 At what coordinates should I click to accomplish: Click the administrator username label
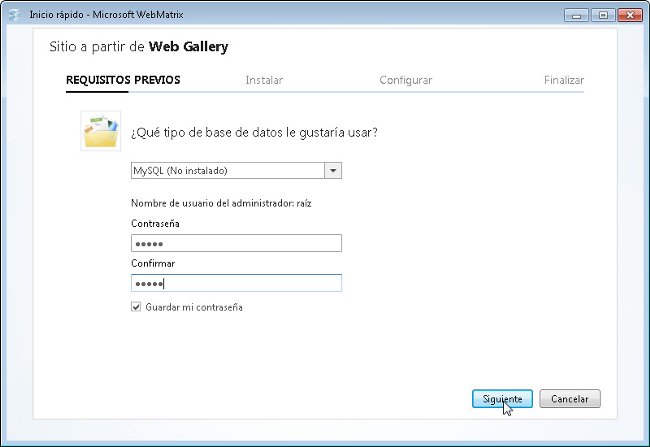pos(221,203)
